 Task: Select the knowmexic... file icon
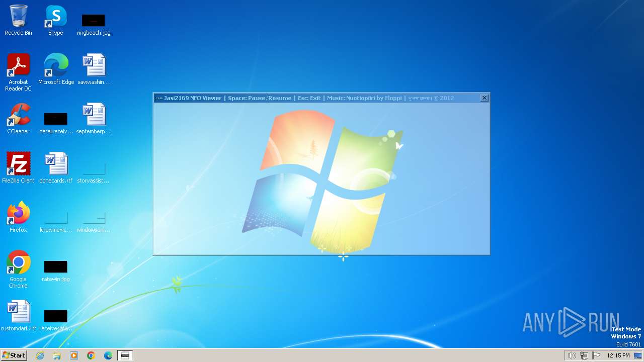(56, 222)
